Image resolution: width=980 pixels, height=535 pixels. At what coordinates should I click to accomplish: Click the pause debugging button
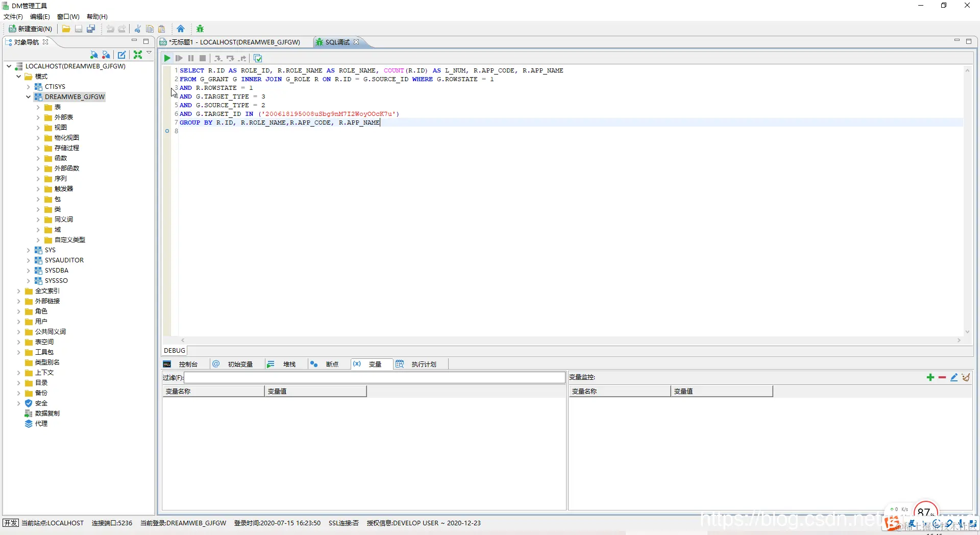point(191,58)
